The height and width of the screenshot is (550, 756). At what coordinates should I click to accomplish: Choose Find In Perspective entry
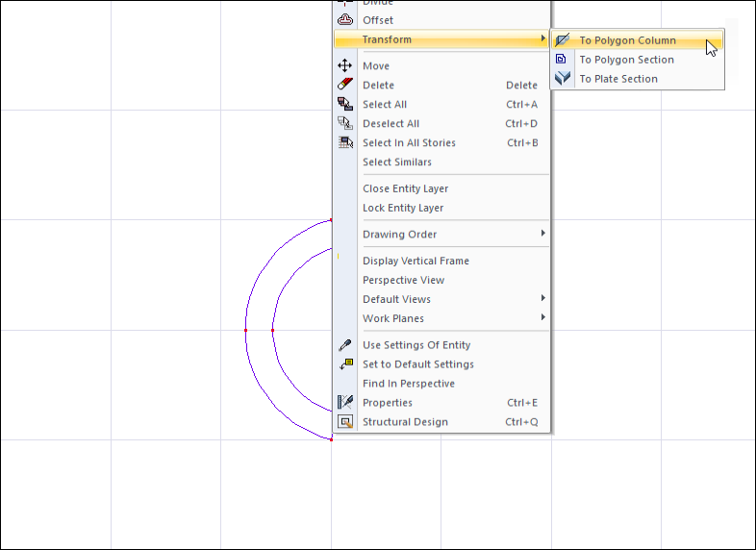pos(441,384)
